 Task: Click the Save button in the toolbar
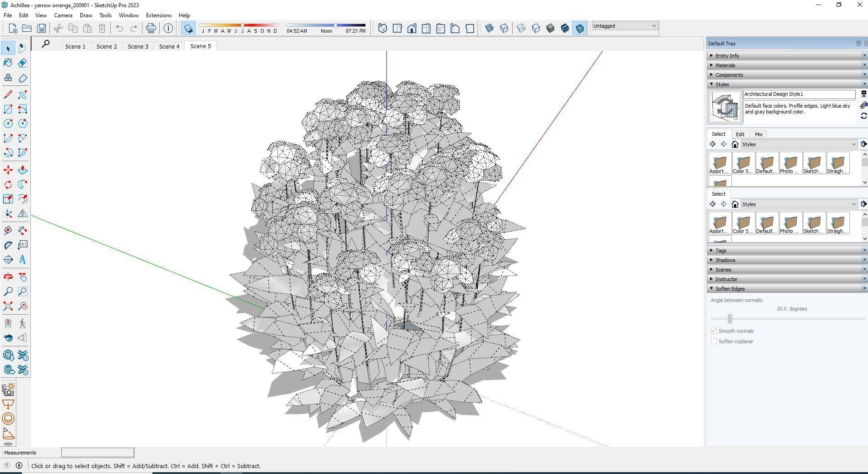(41, 28)
